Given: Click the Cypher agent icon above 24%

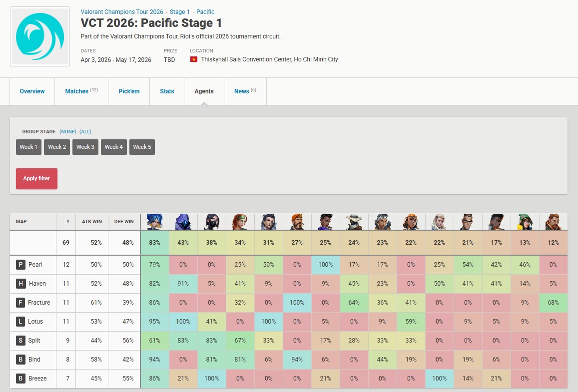Looking at the screenshot, I should pyautogui.click(x=354, y=221).
